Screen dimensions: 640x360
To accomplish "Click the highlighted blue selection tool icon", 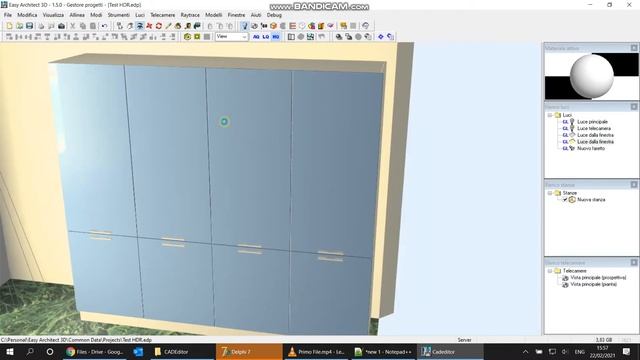I will (140, 26).
